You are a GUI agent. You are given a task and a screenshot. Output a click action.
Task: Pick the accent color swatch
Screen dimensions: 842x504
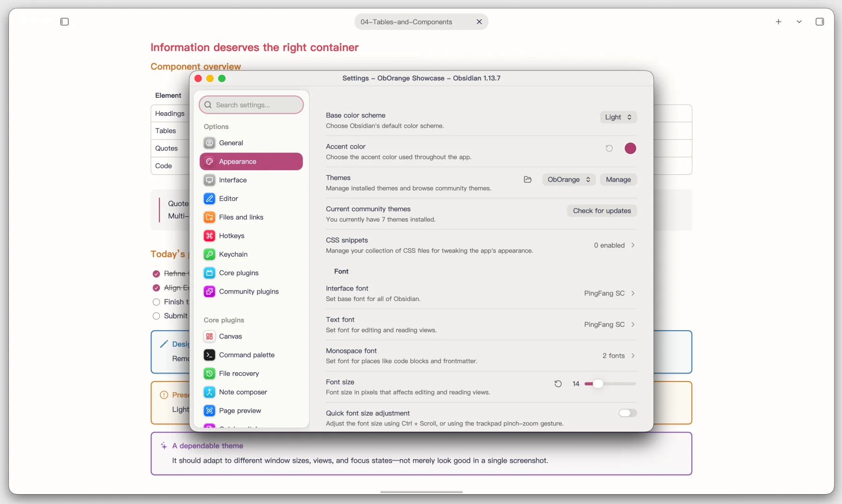point(630,148)
